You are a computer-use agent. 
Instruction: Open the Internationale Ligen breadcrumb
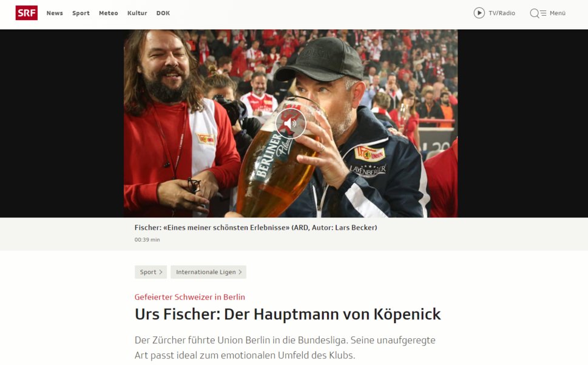click(209, 272)
